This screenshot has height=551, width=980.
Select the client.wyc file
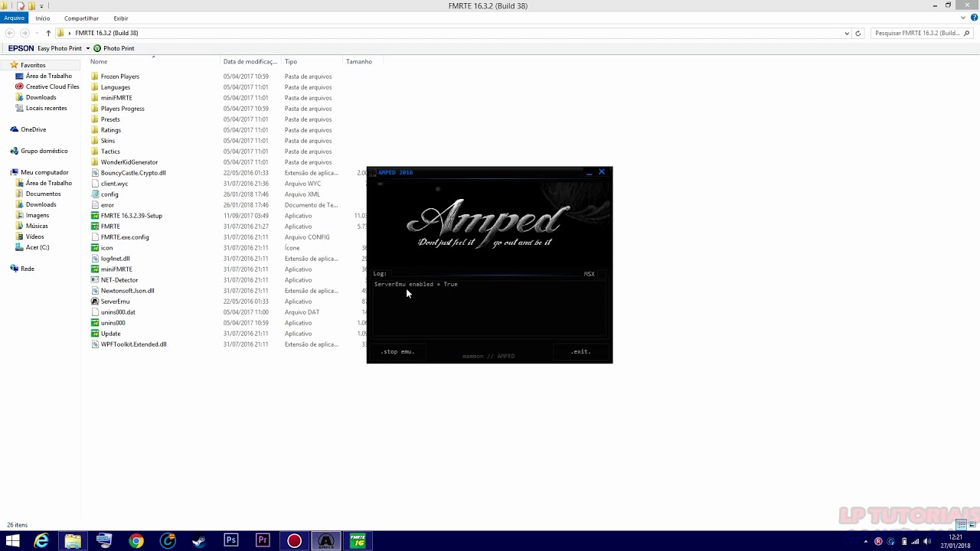114,184
